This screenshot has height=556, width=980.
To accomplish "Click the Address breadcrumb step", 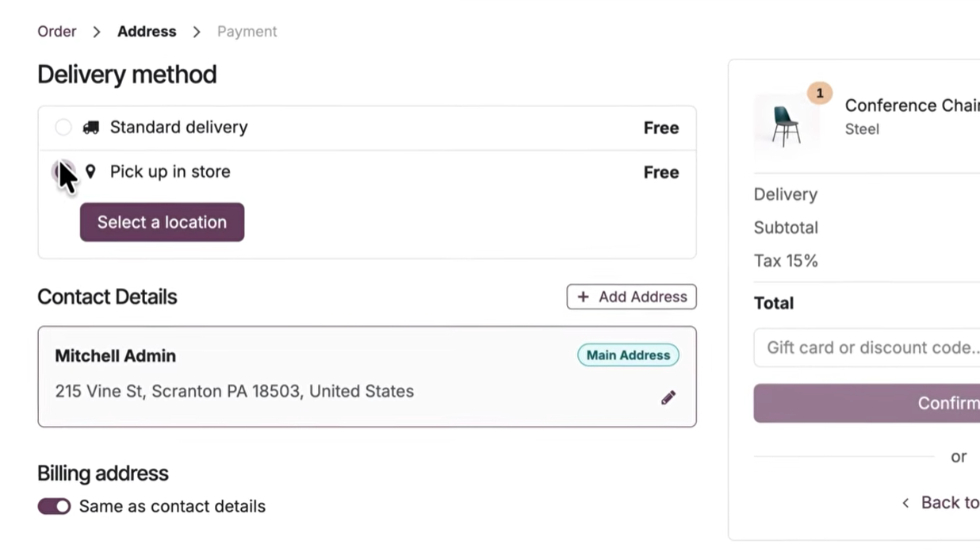I will coord(147,32).
